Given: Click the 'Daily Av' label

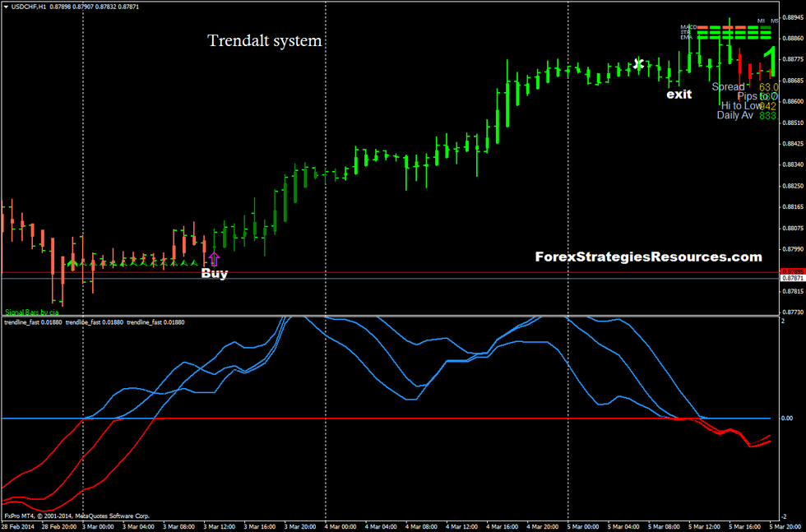Looking at the screenshot, I should pos(735,115).
